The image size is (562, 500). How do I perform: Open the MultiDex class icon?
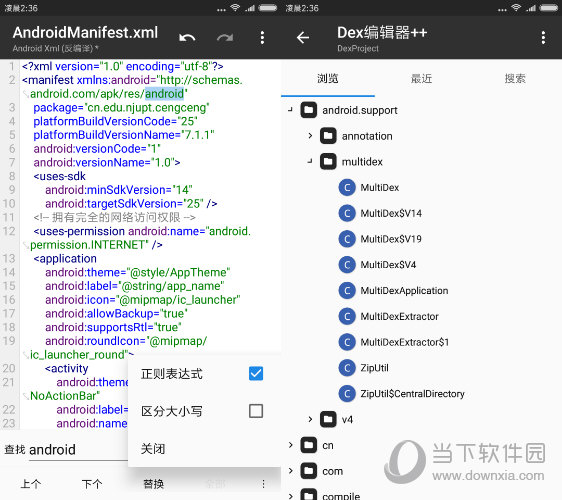(347, 187)
